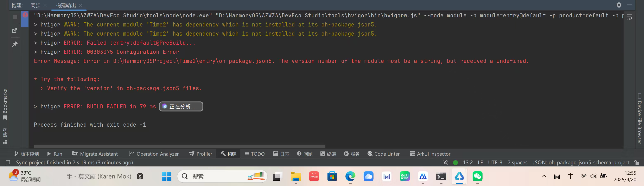Open ArkUI Inspector tool window

coord(430,154)
